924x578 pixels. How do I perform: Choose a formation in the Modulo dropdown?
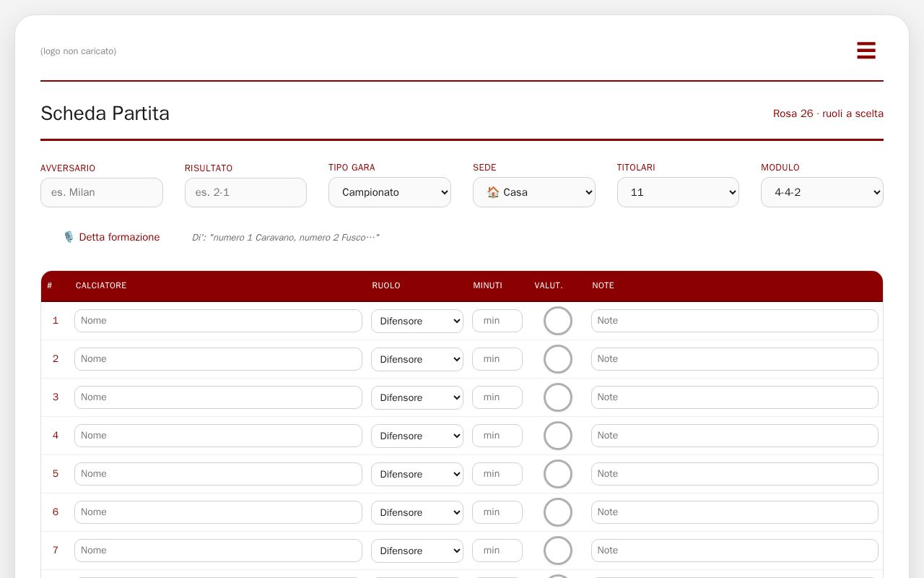(822, 192)
